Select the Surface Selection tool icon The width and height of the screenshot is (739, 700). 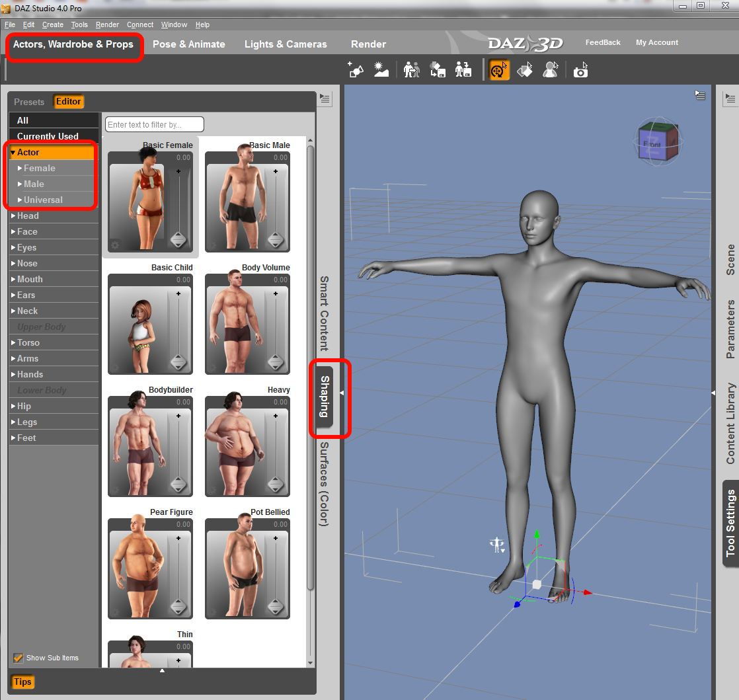(525, 70)
